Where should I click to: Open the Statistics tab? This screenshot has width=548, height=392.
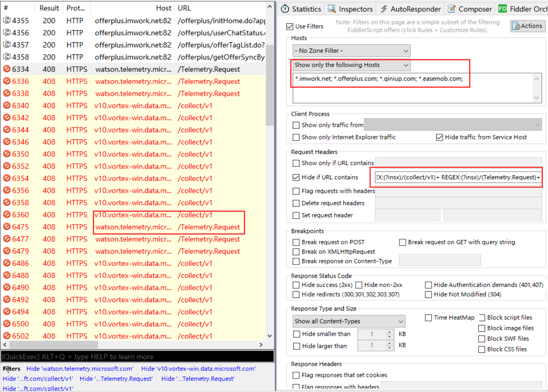pyautogui.click(x=301, y=9)
